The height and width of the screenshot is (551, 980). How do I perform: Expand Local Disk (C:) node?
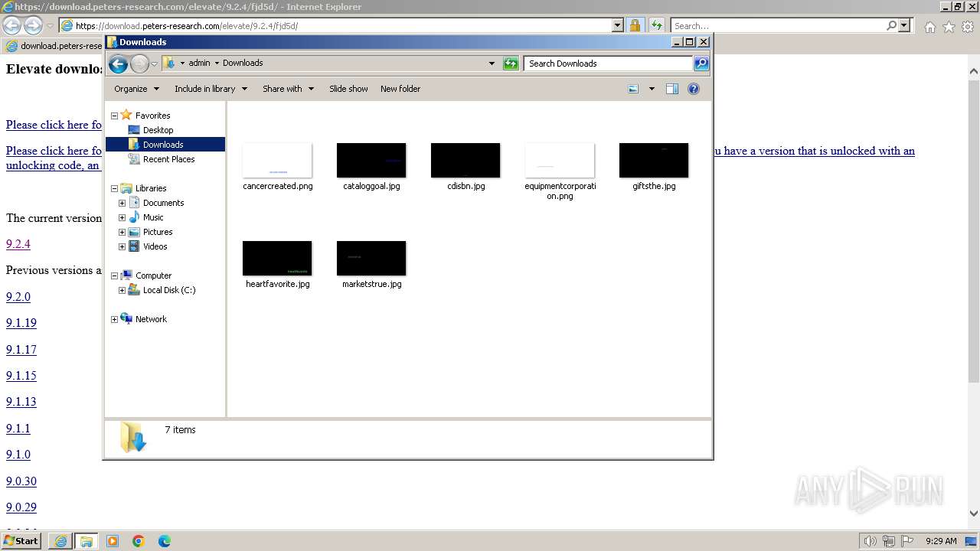click(122, 290)
